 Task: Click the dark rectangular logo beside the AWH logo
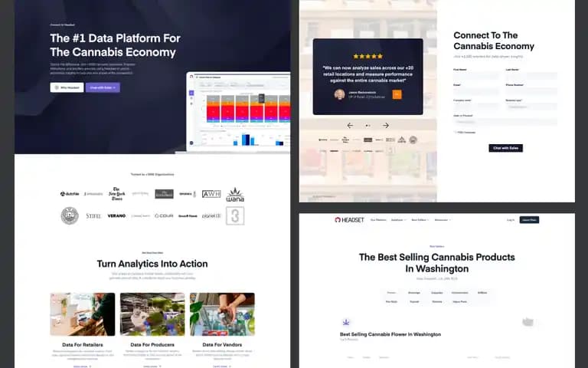point(165,194)
